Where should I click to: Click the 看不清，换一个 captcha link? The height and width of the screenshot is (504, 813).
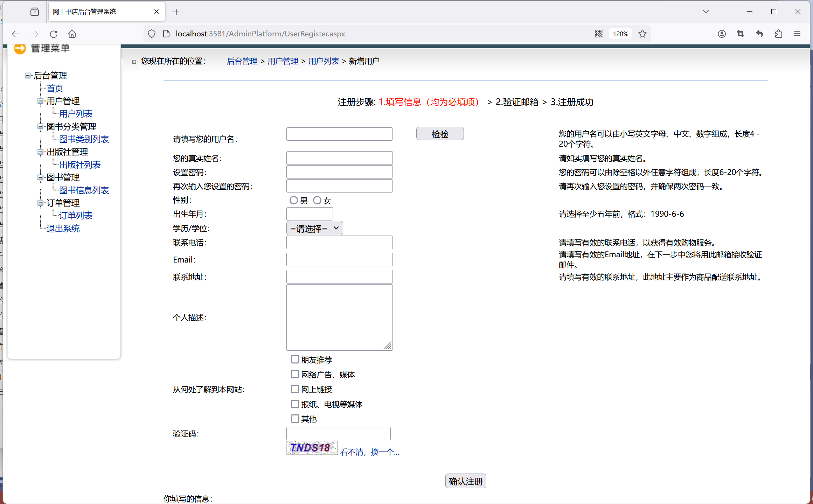point(369,452)
